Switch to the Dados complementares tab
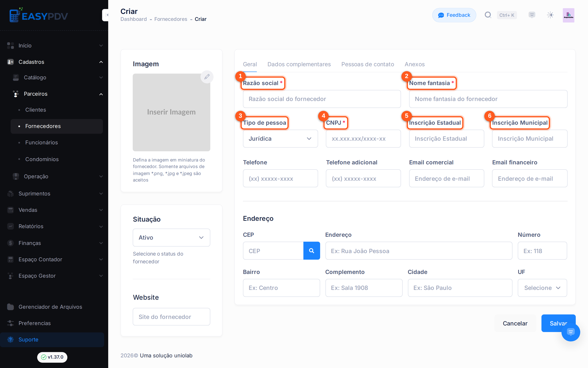The image size is (588, 368). [x=299, y=64]
